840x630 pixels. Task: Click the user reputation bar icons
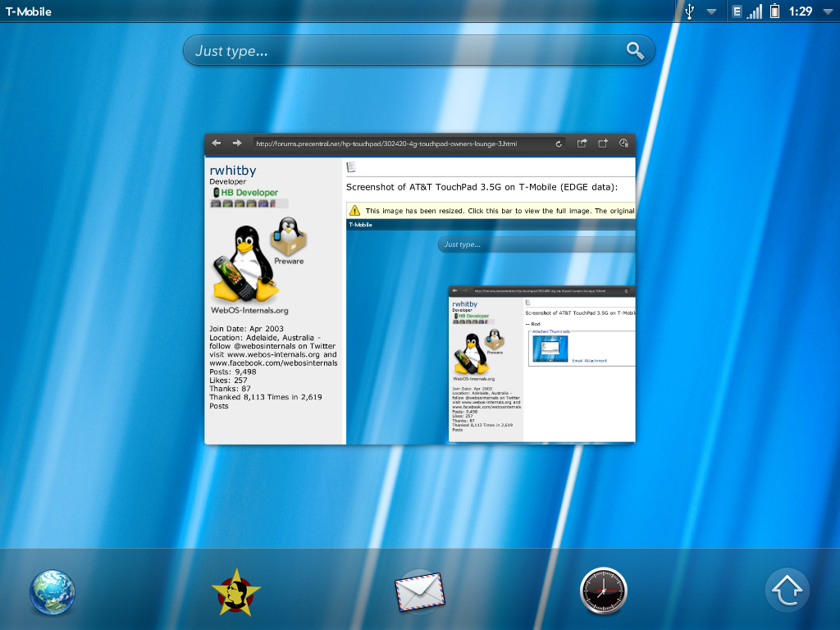tap(249, 203)
